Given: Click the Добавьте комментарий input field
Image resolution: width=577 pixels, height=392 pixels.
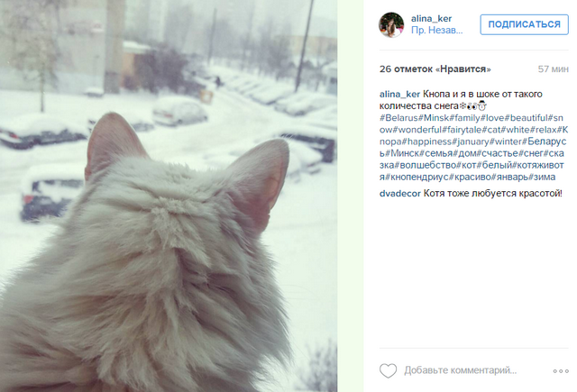Looking at the screenshot, I should [460, 370].
